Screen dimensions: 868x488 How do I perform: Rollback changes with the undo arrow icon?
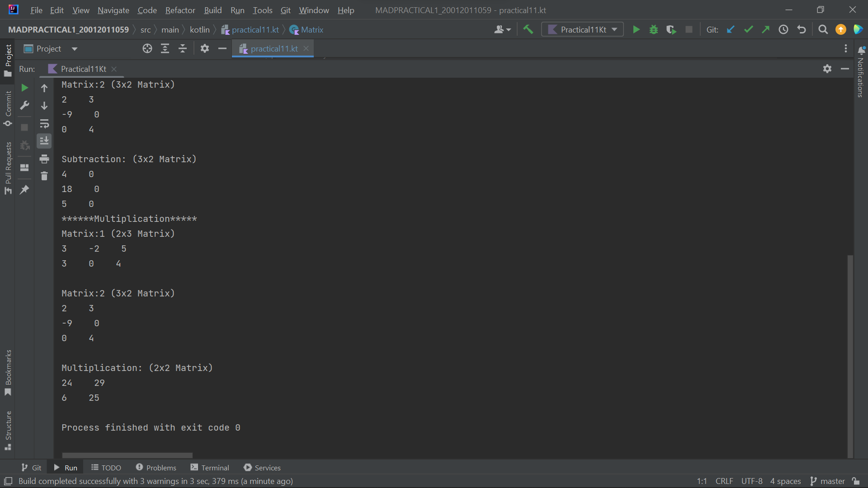[802, 30]
